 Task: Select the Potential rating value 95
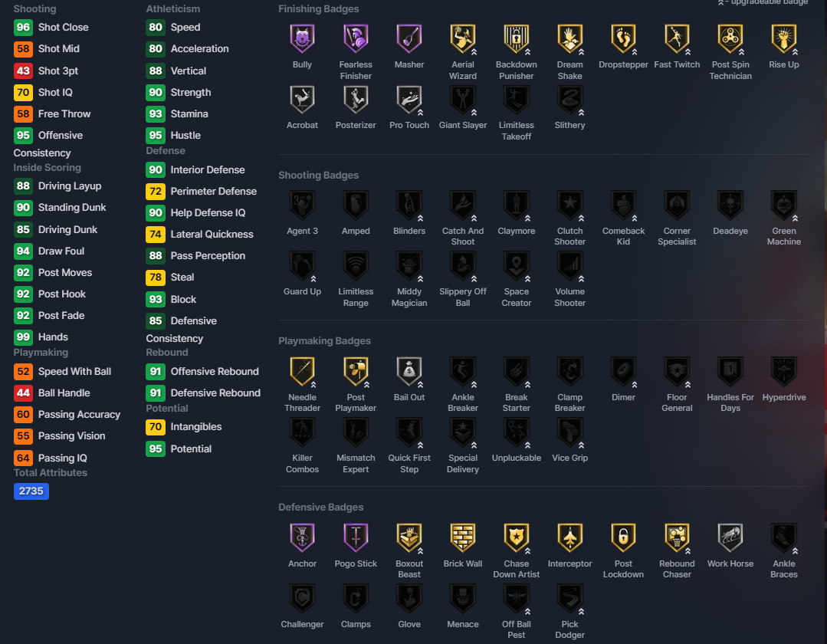point(156,449)
